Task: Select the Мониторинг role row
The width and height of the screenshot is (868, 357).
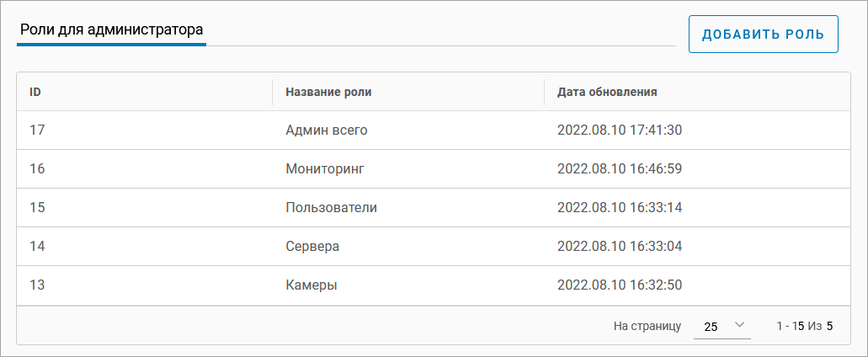Action: (x=325, y=169)
